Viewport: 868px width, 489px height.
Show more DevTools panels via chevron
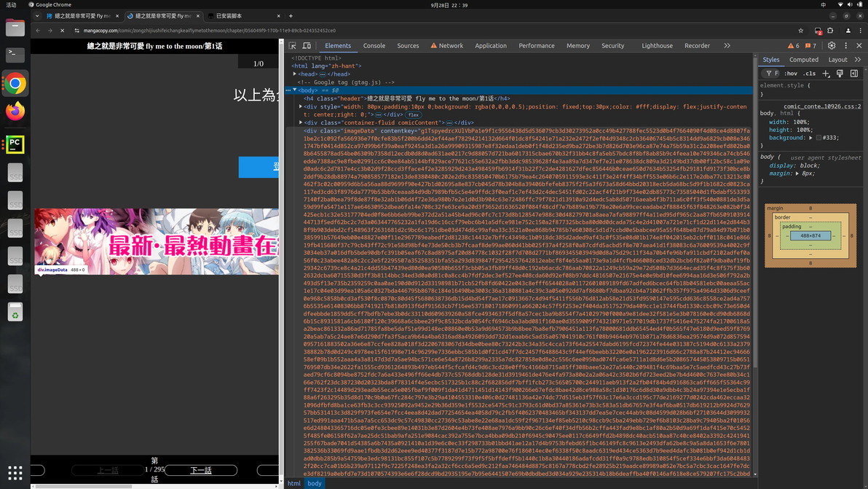[x=727, y=45]
